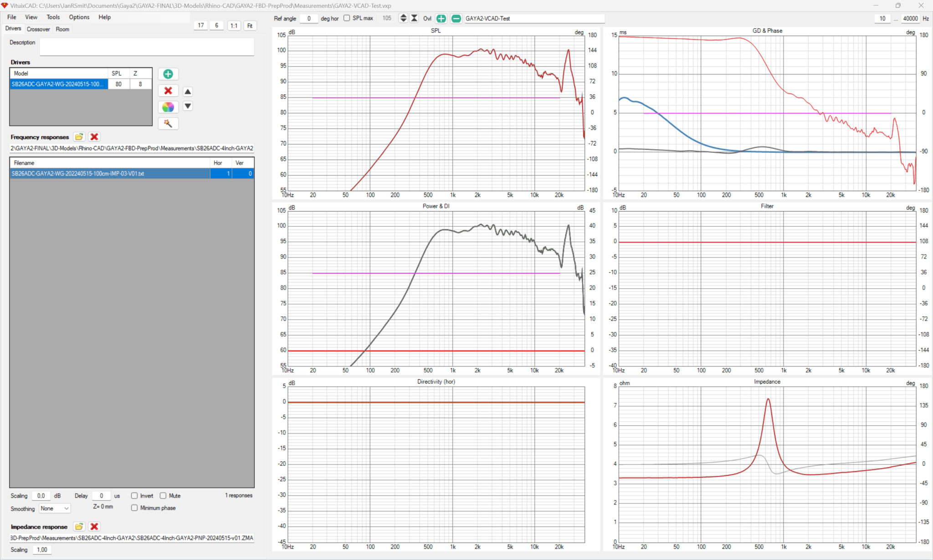The height and width of the screenshot is (560, 933).
Task: Toggle the Invert checkbox
Action: 134,496
